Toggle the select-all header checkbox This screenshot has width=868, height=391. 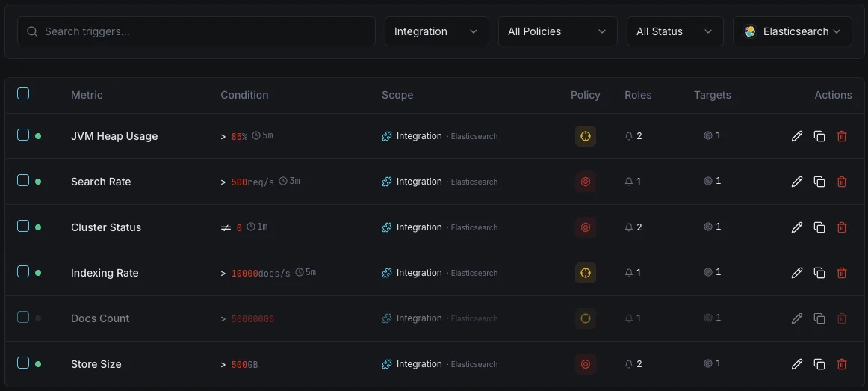(x=22, y=93)
